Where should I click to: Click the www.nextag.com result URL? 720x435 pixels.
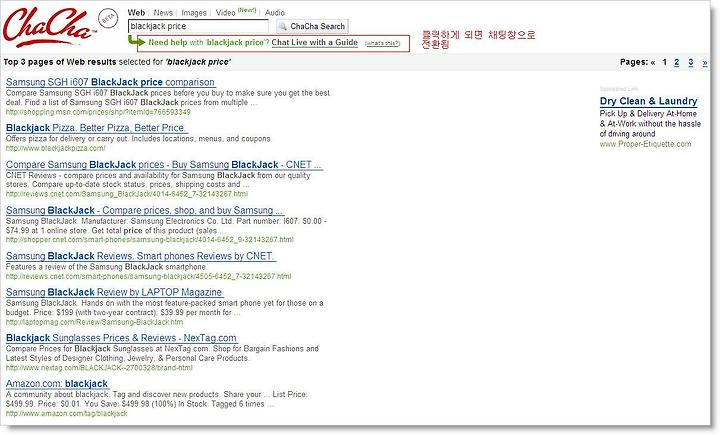click(x=99, y=368)
